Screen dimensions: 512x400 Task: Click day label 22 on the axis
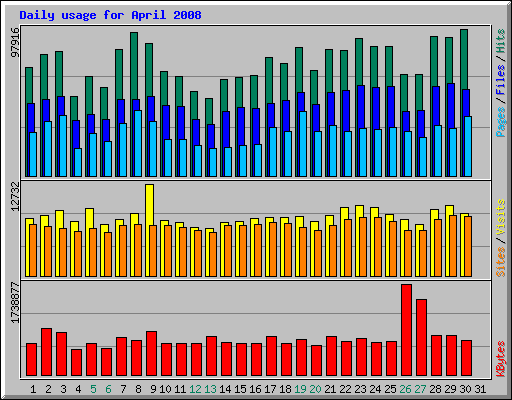[x=345, y=389]
